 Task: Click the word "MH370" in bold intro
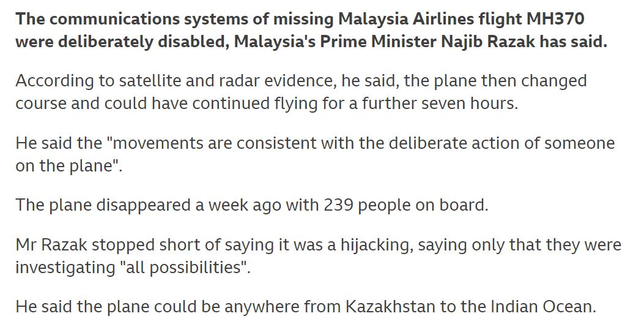click(x=555, y=19)
